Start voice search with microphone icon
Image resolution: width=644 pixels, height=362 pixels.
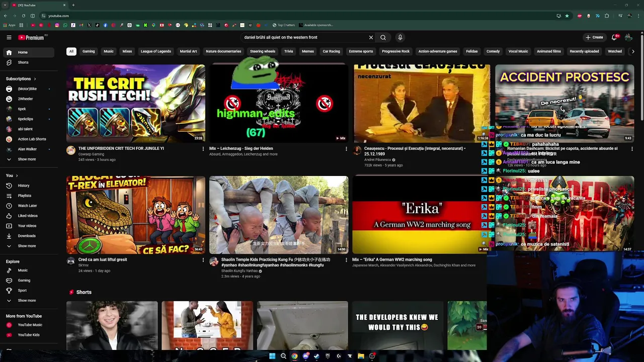point(400,37)
